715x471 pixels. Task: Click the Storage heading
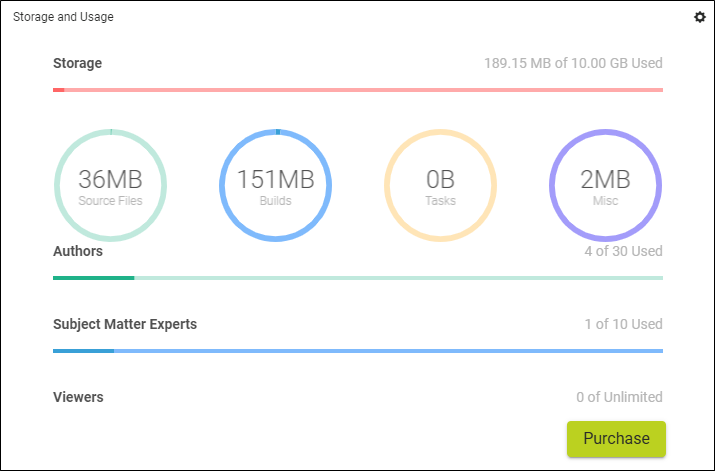click(78, 63)
